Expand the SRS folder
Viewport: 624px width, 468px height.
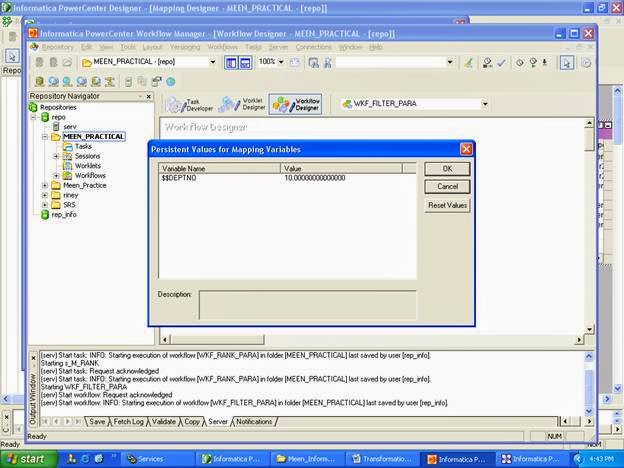45,205
